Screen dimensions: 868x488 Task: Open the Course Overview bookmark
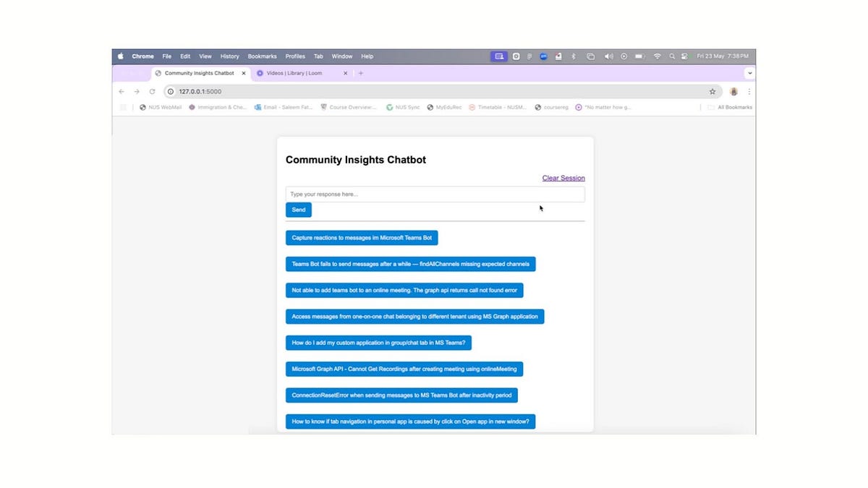[349, 107]
